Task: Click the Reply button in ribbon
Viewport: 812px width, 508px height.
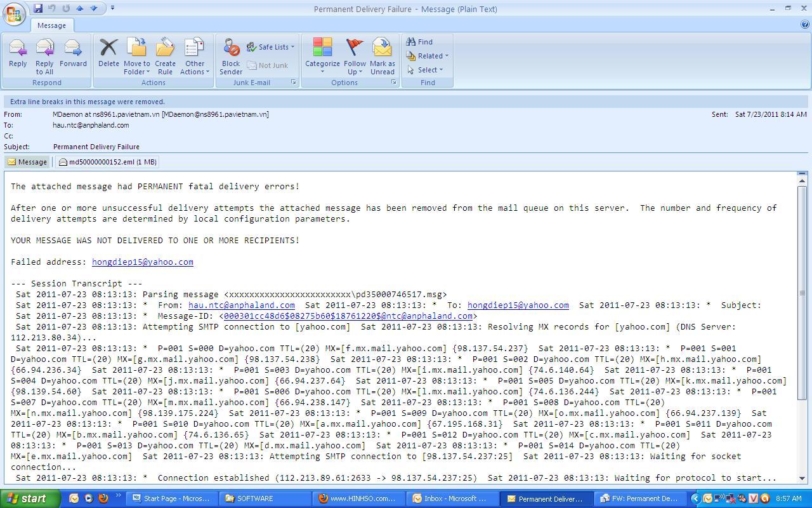Action: click(18, 54)
